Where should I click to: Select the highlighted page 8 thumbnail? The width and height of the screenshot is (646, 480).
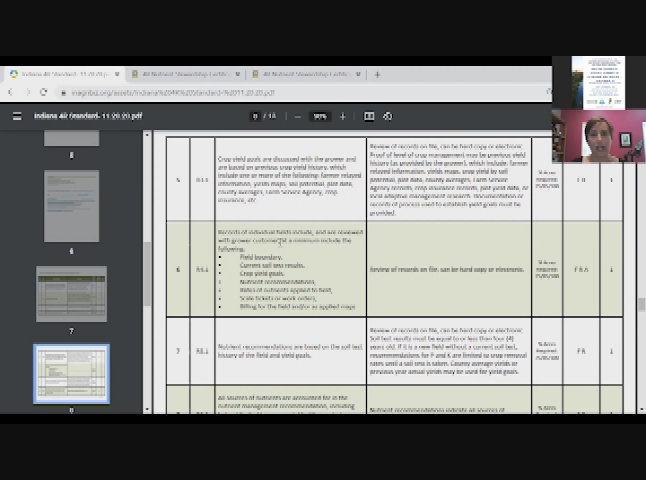tap(71, 373)
